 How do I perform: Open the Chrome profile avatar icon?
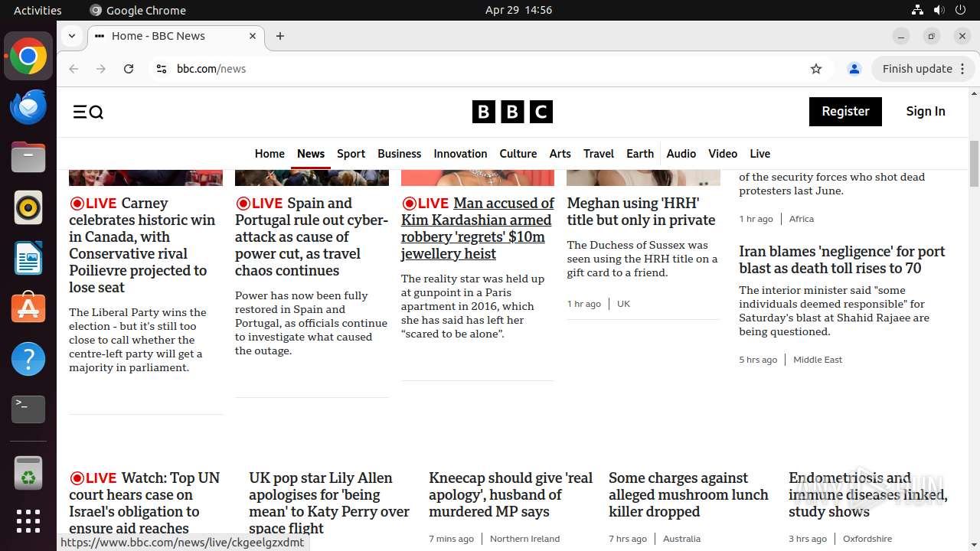(x=854, y=69)
